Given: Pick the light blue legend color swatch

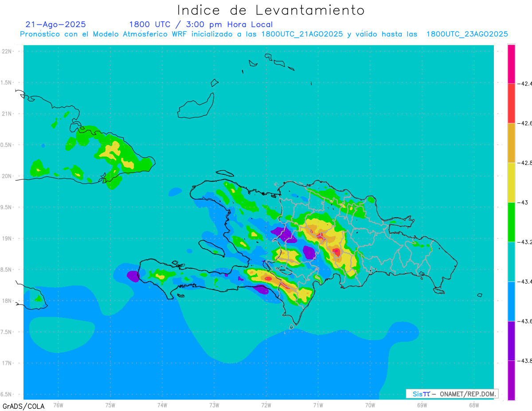Looking at the screenshot, I should (511, 301).
